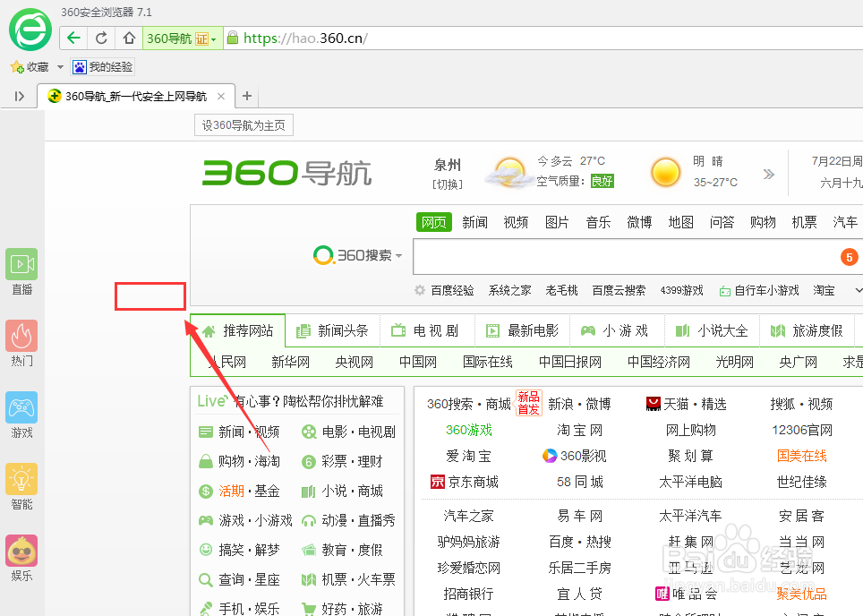Go to the browser home page icon
Viewport: 863px width, 616px height.
click(x=129, y=38)
